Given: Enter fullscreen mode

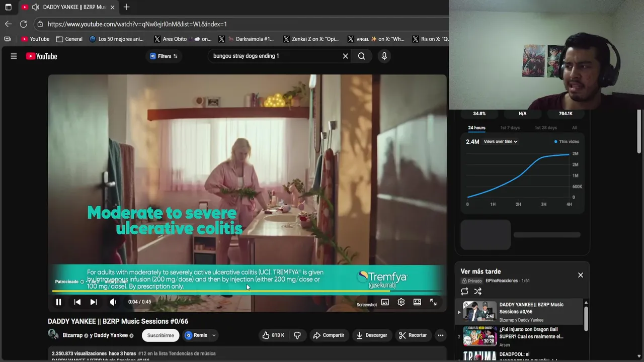Looking at the screenshot, I should (433, 302).
